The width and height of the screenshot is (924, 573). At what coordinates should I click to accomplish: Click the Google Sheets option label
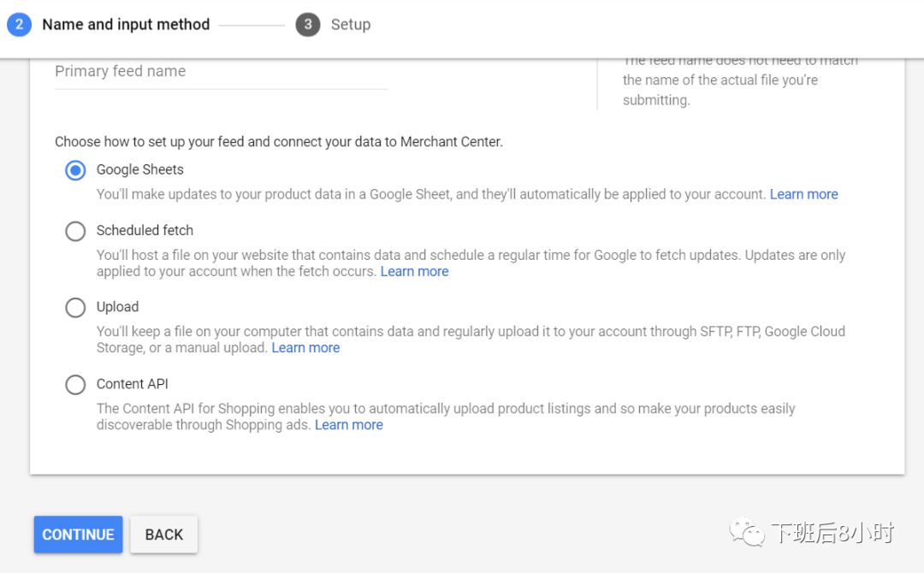140,169
